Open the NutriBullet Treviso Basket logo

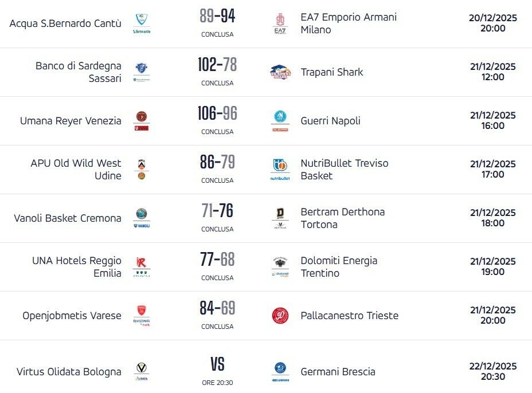(280, 170)
